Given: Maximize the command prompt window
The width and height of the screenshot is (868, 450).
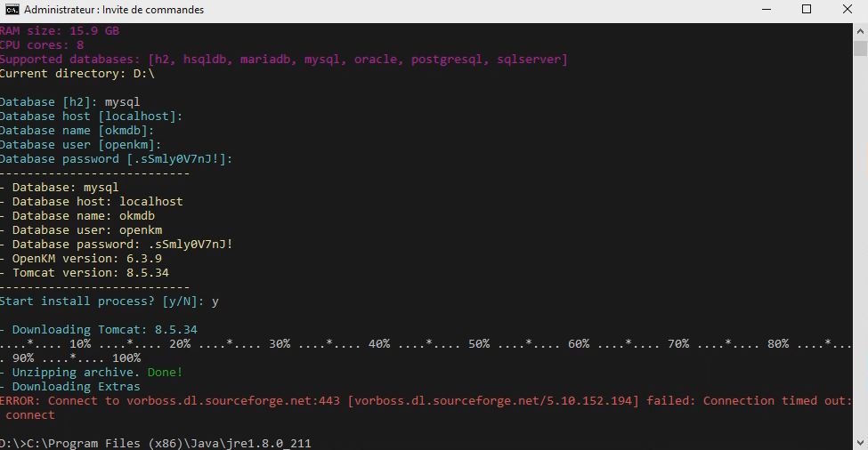Looking at the screenshot, I should pyautogui.click(x=807, y=10).
